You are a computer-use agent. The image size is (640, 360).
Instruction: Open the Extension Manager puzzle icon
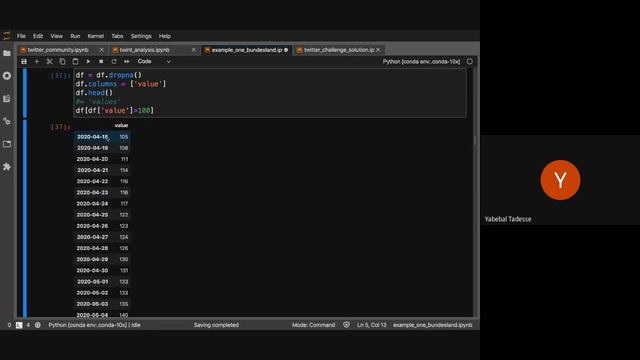click(7, 167)
